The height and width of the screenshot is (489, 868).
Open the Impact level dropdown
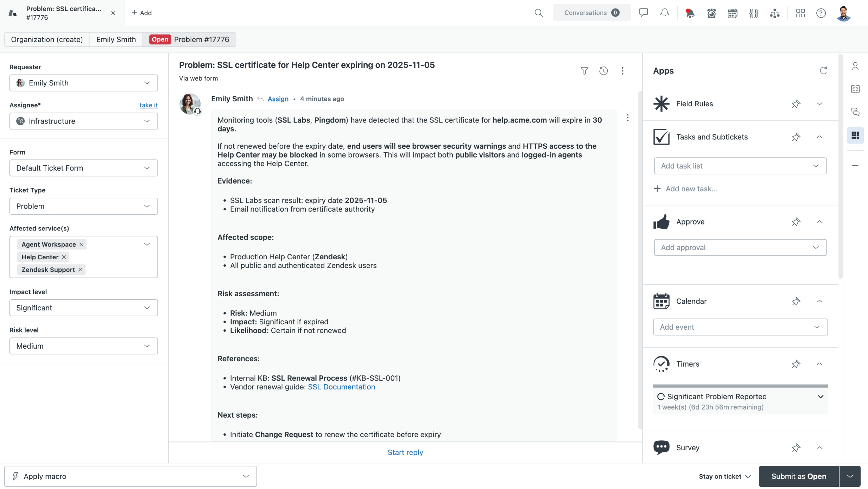[83, 308]
